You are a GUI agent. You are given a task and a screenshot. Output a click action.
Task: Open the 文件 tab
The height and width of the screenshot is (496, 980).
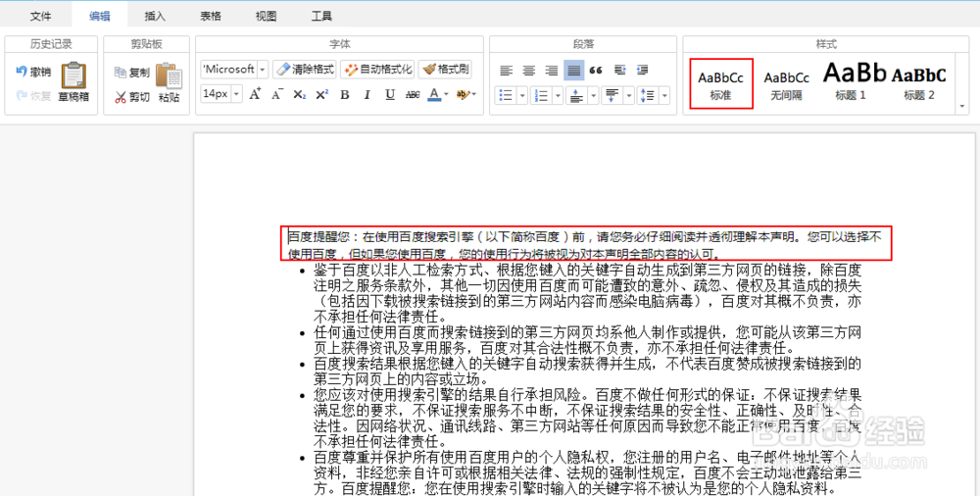[40, 16]
